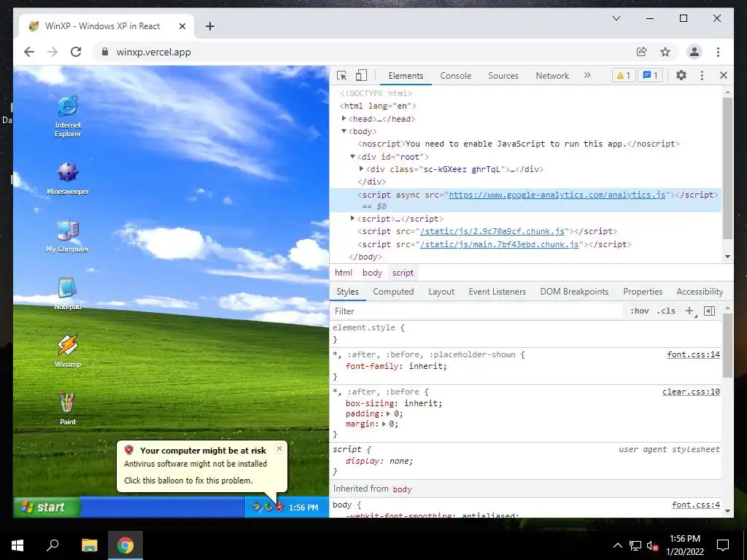The width and height of the screenshot is (747, 560).
Task: Open Paint desktop icon
Action: pyautogui.click(x=68, y=409)
